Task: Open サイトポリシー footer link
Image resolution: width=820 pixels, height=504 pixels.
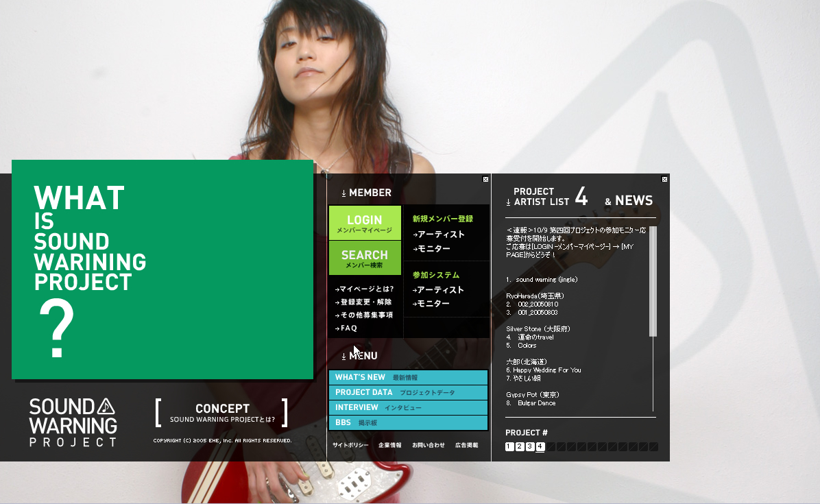Action: tap(350, 446)
